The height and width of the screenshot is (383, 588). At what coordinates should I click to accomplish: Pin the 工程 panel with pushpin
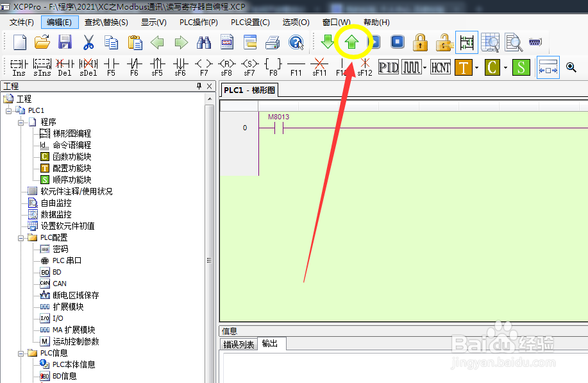click(x=199, y=86)
